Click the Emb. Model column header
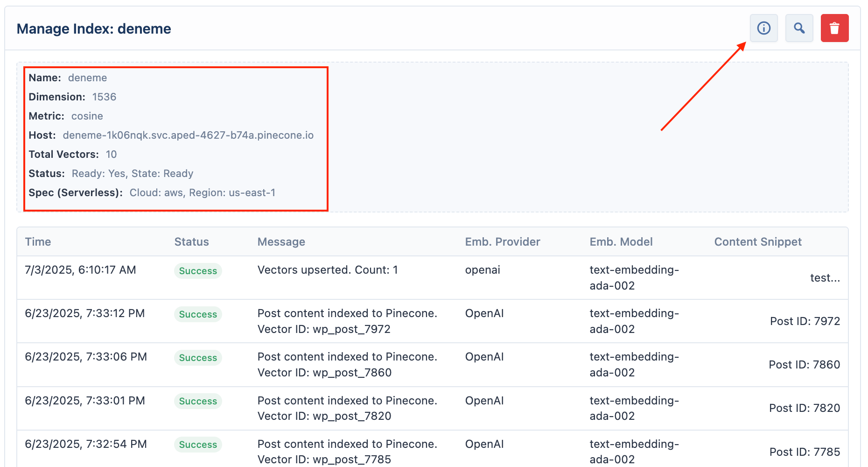 click(621, 242)
